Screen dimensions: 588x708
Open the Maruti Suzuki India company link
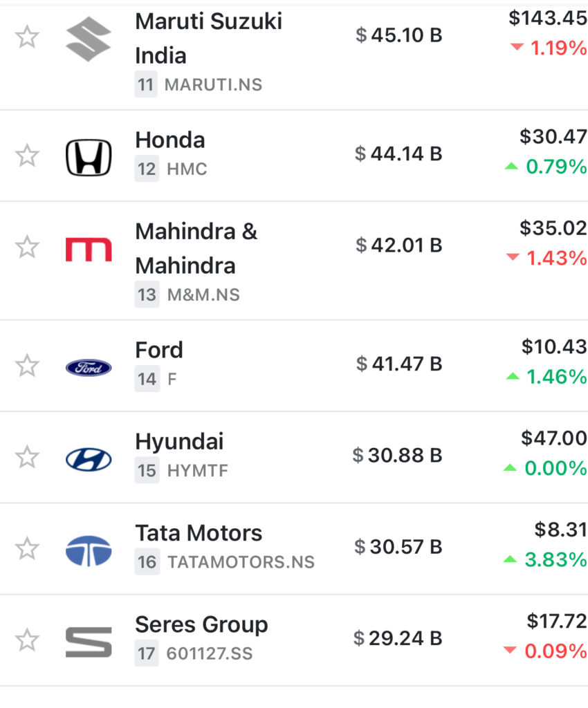coord(208,38)
